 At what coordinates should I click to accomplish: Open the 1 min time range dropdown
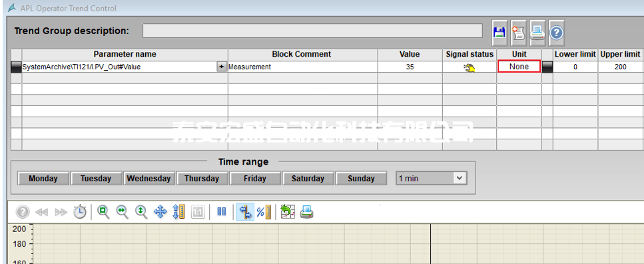click(432, 179)
